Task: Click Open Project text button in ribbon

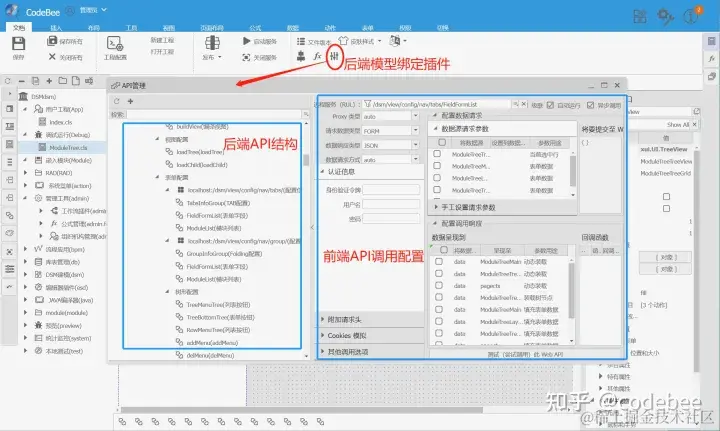Action: point(162,52)
